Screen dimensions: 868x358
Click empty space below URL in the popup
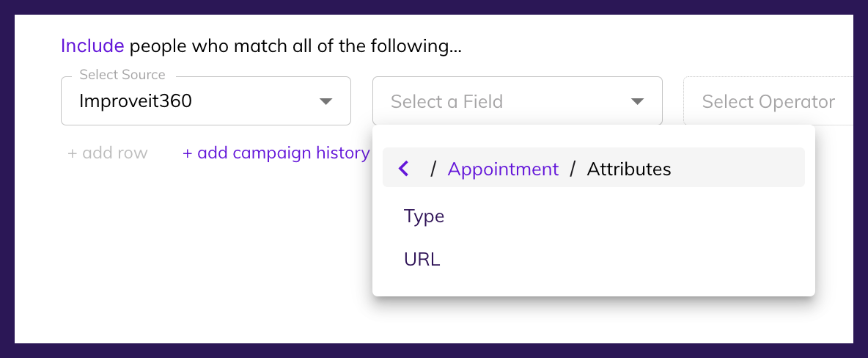(586, 282)
